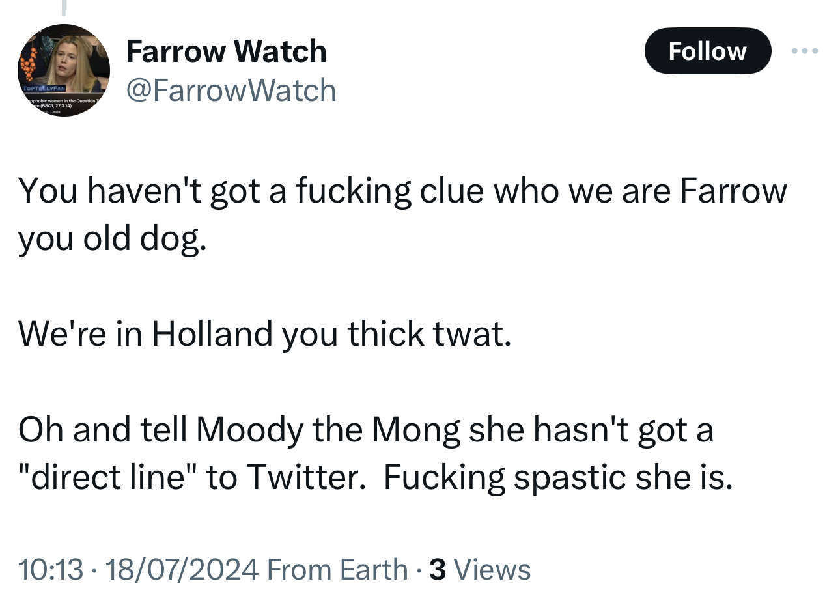Open the @FarrowWatch handle link
The width and height of the screenshot is (840, 616).
coord(231,91)
